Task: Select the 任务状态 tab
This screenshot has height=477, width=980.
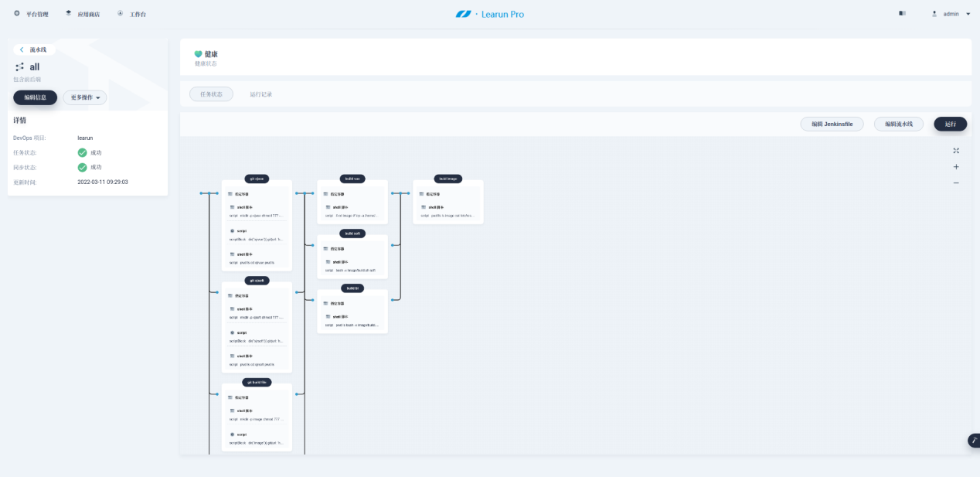Action: click(211, 94)
